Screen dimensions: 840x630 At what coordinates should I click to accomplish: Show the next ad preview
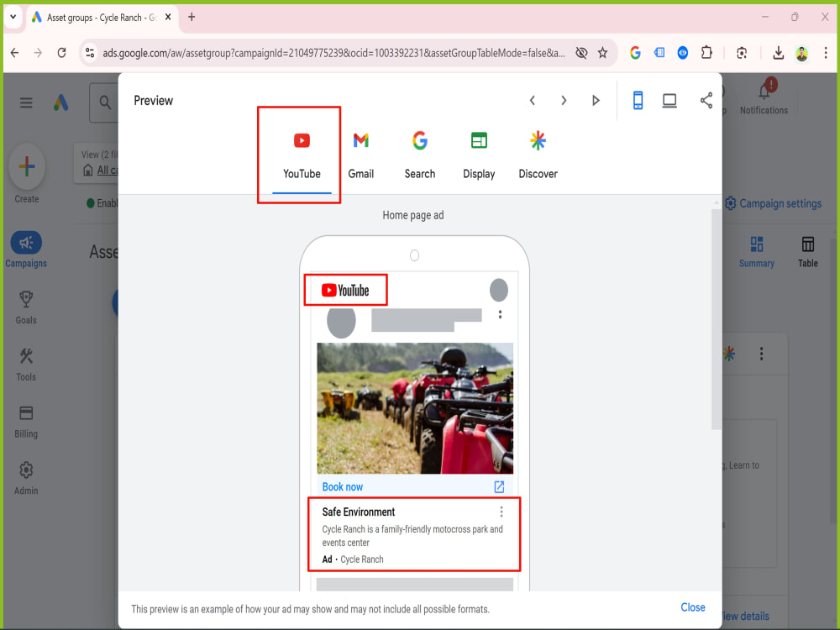(x=564, y=100)
